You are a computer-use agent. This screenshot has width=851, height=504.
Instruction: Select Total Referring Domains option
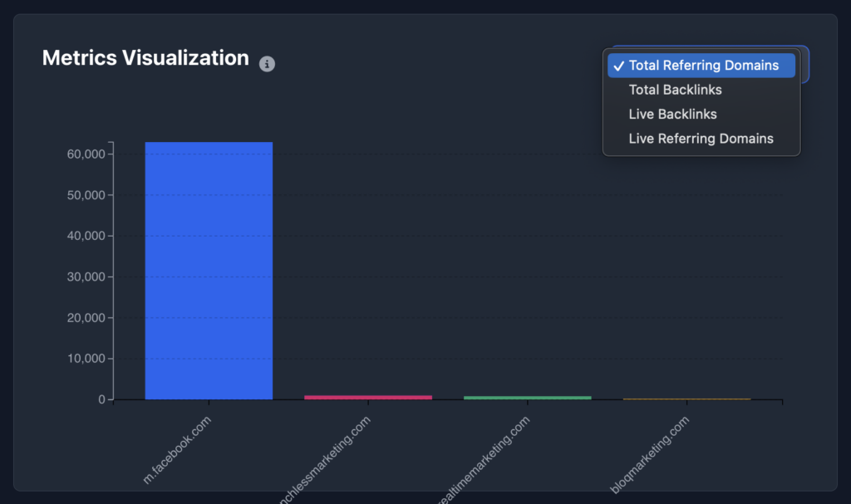[x=703, y=66]
